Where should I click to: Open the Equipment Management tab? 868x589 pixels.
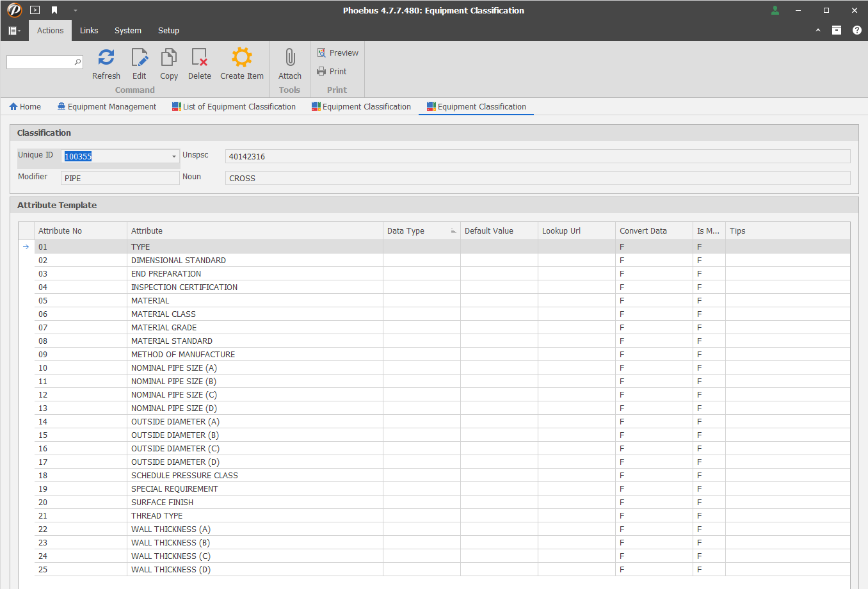[x=107, y=107]
